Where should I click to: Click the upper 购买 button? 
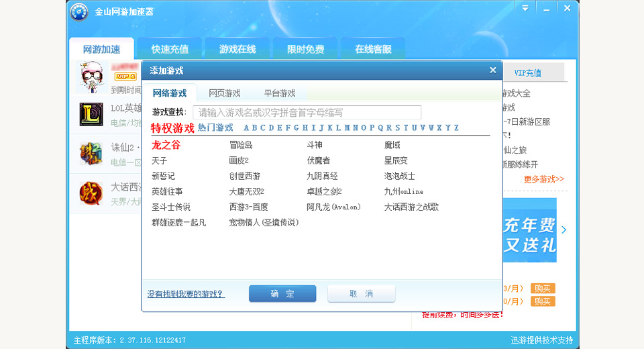click(543, 289)
